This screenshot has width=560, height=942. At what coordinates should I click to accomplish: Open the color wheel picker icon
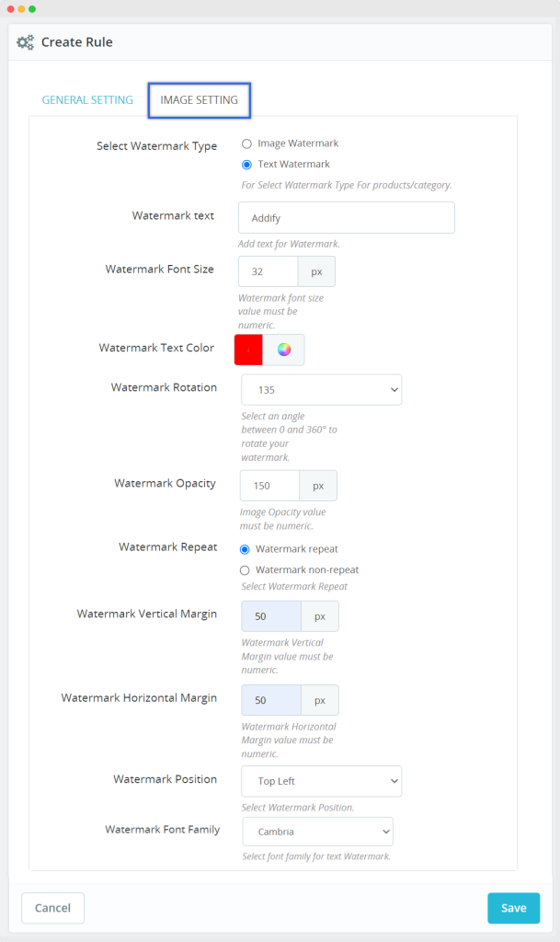[x=284, y=350]
